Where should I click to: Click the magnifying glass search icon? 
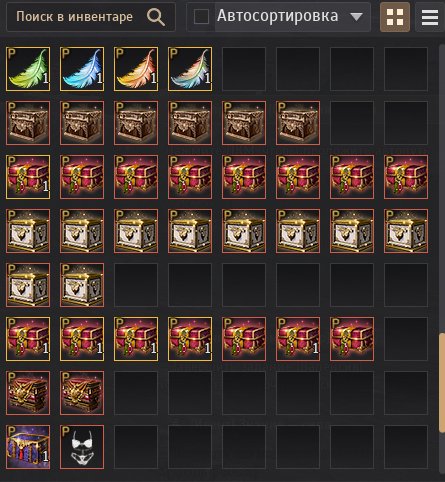point(156,17)
